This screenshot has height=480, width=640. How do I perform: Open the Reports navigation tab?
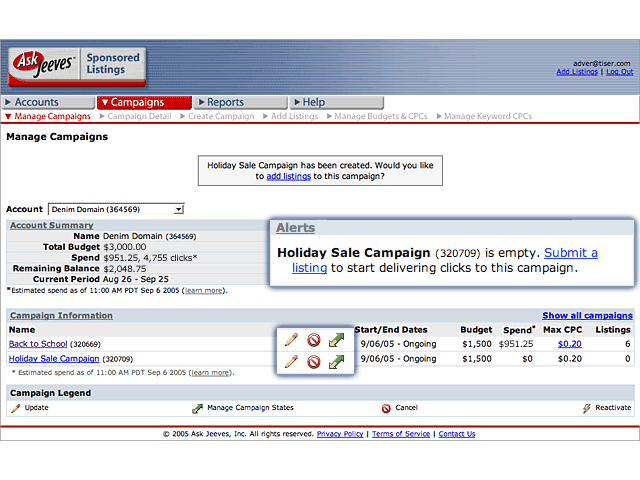click(x=240, y=102)
